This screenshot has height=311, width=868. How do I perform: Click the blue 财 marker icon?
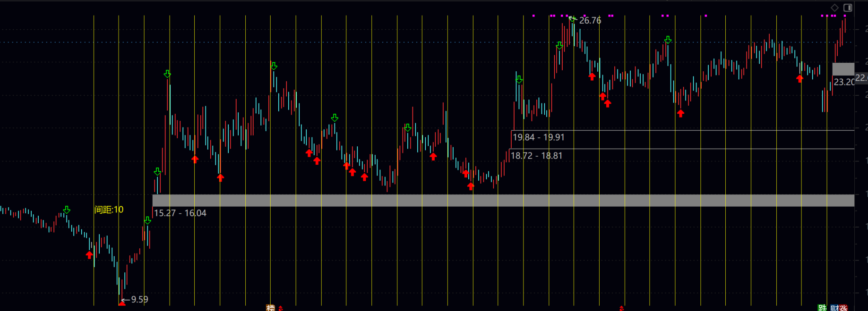[x=834, y=308]
